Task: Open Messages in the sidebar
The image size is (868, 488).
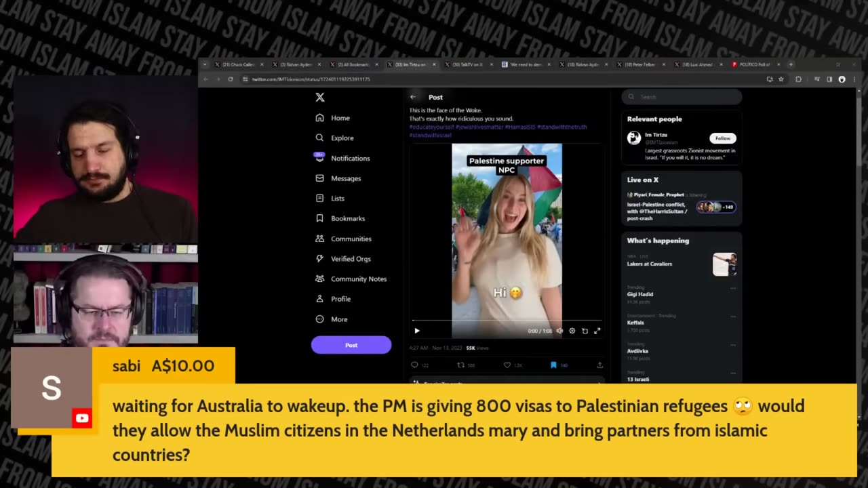Action: pos(338,178)
